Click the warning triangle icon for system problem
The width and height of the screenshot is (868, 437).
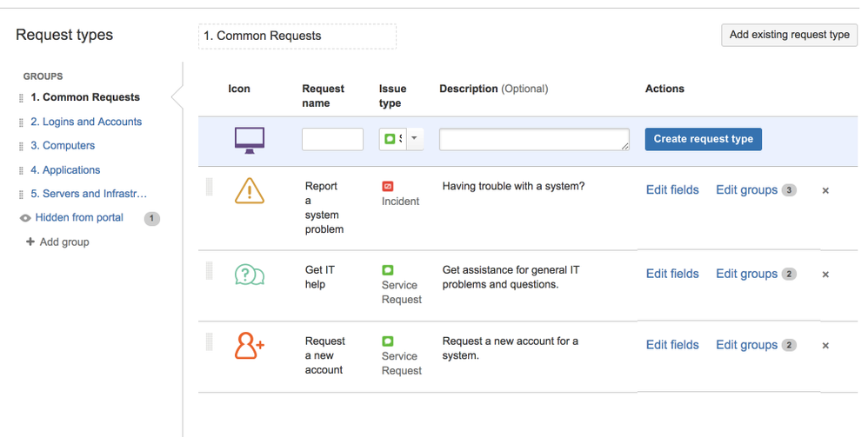(x=250, y=190)
